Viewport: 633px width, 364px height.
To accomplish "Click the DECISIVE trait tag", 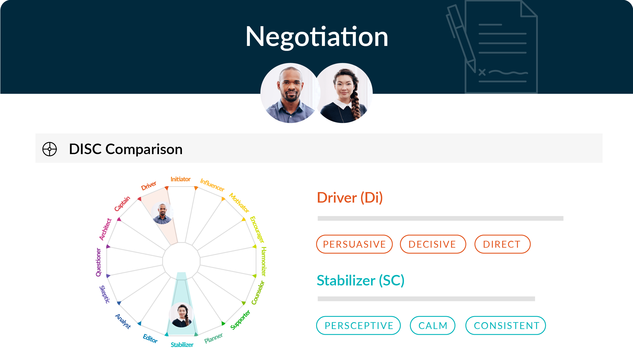I will tap(433, 244).
